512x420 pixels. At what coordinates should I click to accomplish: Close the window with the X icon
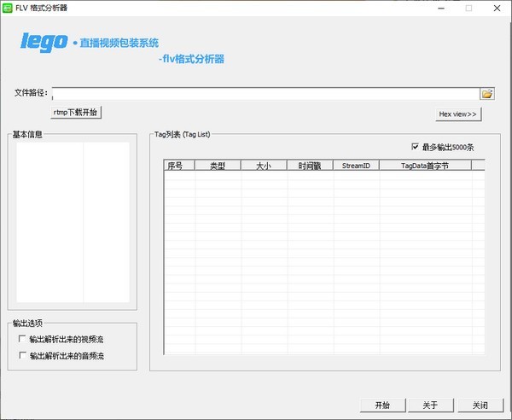(x=497, y=9)
